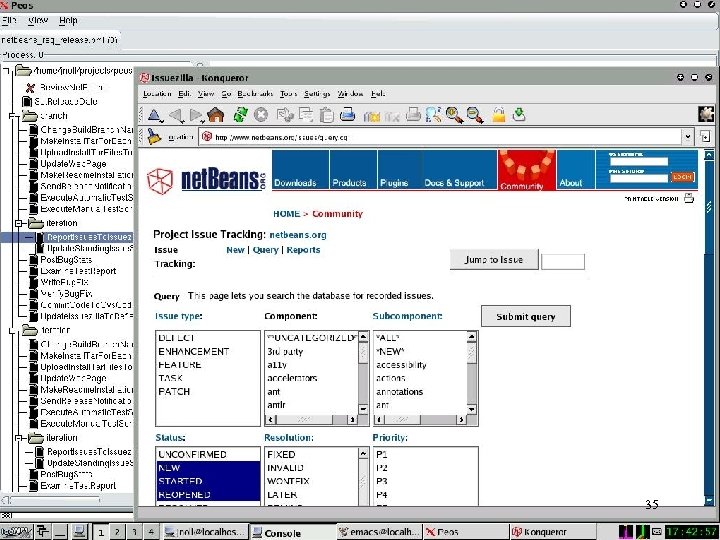Select PostBugStats under first iteration in Peos
Viewport: 720px width, 540px height.
[66, 260]
